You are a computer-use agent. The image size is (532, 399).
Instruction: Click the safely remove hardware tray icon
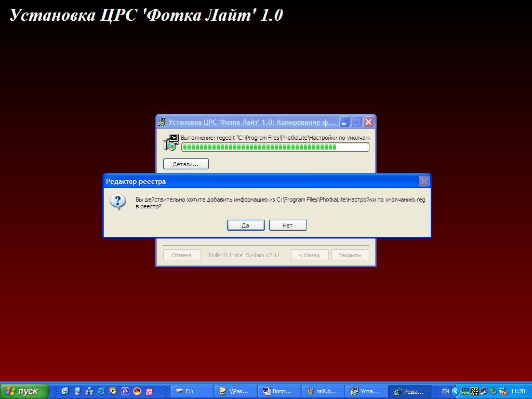[x=494, y=391]
